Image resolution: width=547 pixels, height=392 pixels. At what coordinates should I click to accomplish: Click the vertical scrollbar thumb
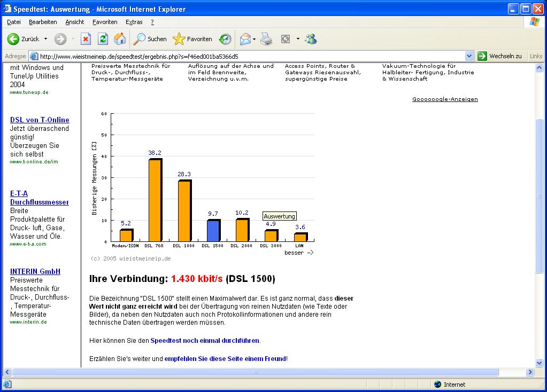point(540,196)
